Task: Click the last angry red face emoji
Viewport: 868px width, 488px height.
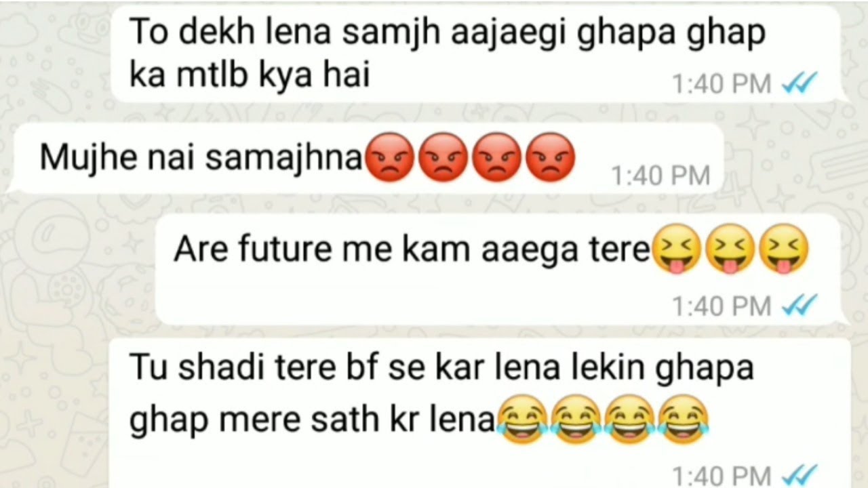Action: click(x=551, y=157)
